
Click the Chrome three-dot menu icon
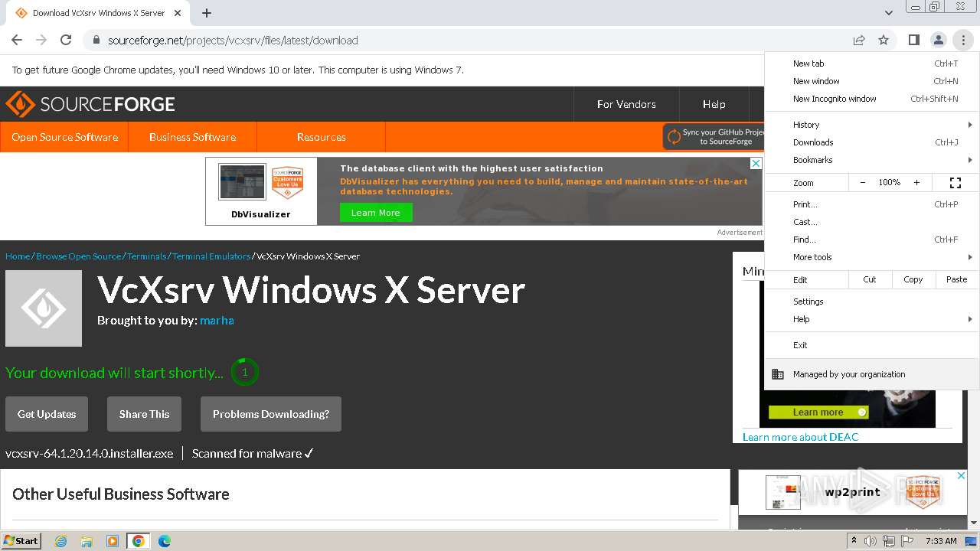click(x=963, y=40)
